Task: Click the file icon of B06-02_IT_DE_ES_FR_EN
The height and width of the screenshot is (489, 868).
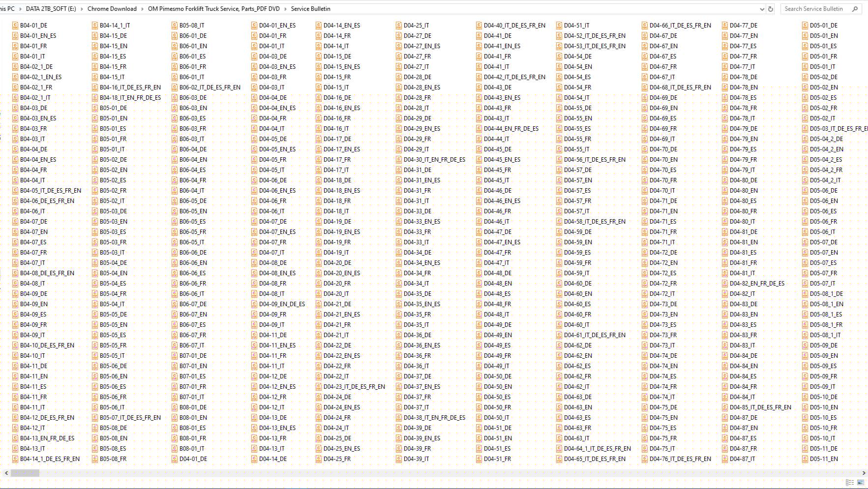Action: point(175,87)
